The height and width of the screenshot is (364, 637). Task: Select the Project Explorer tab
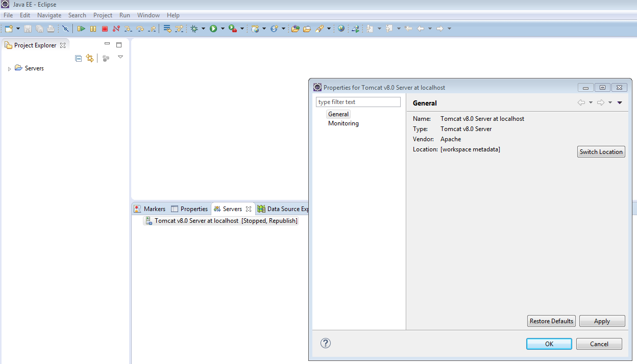(x=35, y=45)
